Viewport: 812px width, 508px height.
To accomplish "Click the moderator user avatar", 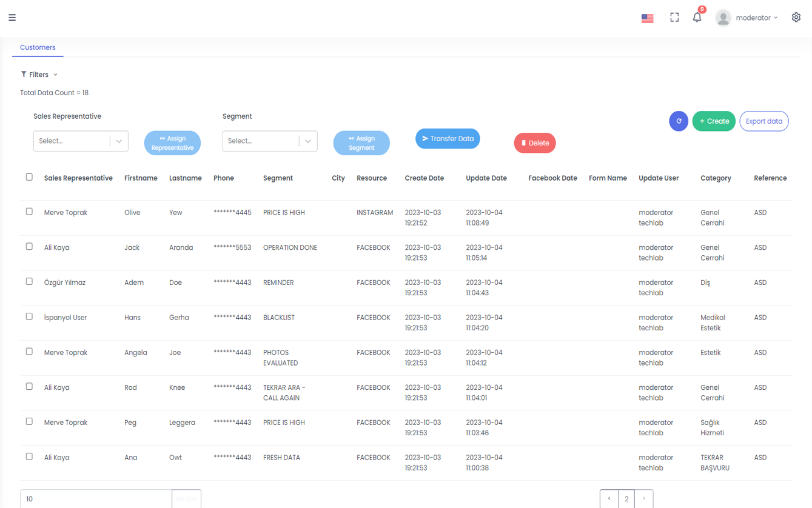I will point(723,18).
